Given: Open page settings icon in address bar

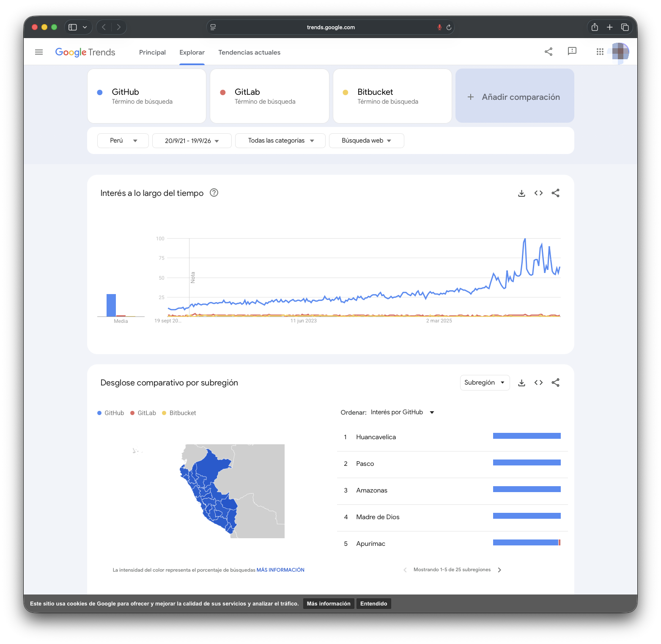Looking at the screenshot, I should click(x=213, y=27).
